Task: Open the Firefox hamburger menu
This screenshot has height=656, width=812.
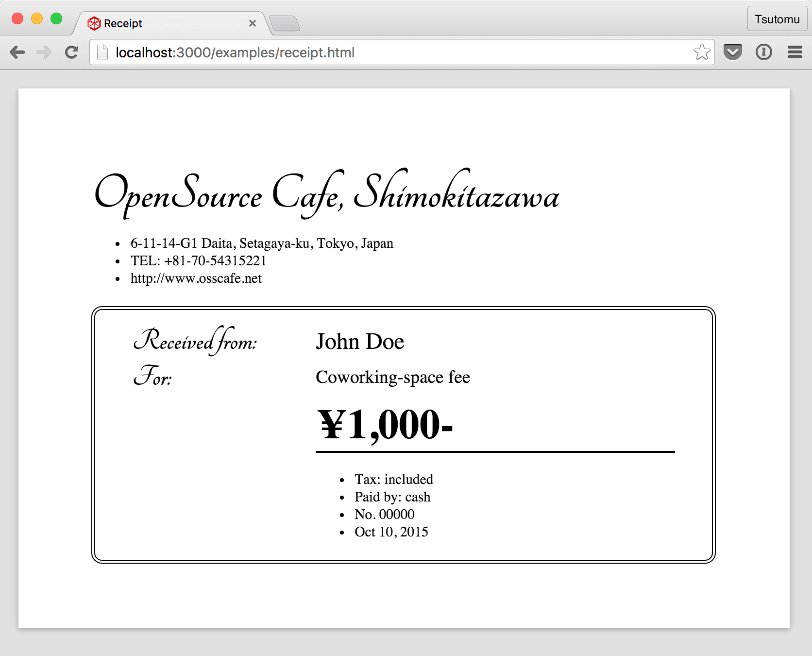Action: (x=795, y=51)
